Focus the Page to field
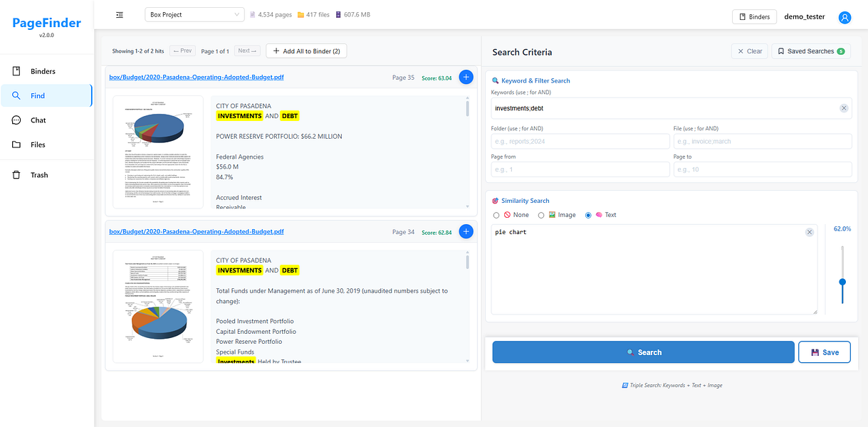 tap(763, 169)
